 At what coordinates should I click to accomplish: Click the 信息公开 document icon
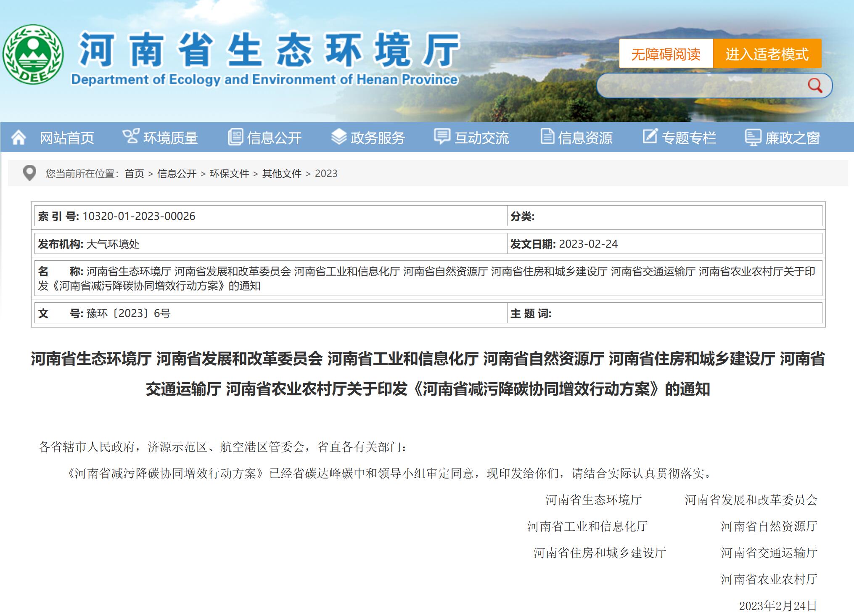tap(235, 137)
